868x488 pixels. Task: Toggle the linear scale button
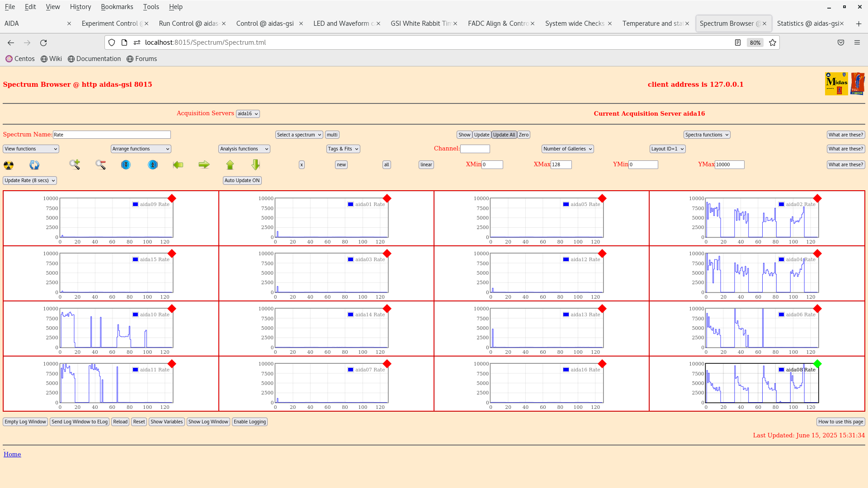point(426,164)
